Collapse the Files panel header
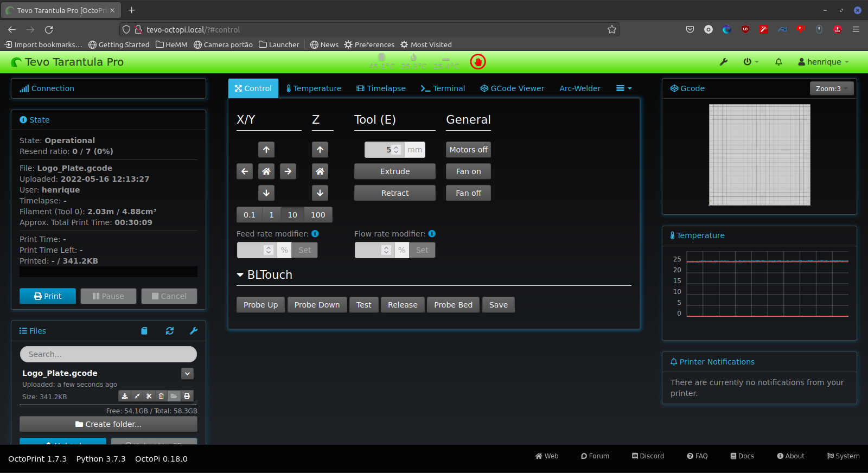The width and height of the screenshot is (868, 473). [x=33, y=331]
